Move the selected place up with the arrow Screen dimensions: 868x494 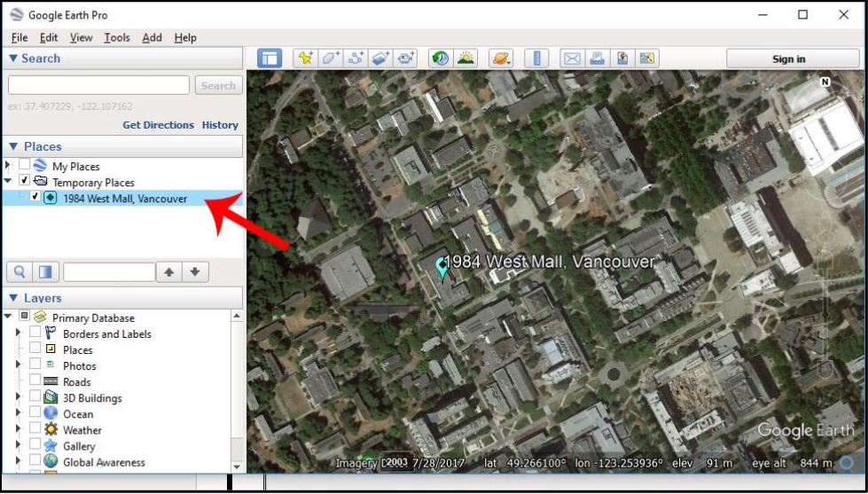(x=169, y=272)
